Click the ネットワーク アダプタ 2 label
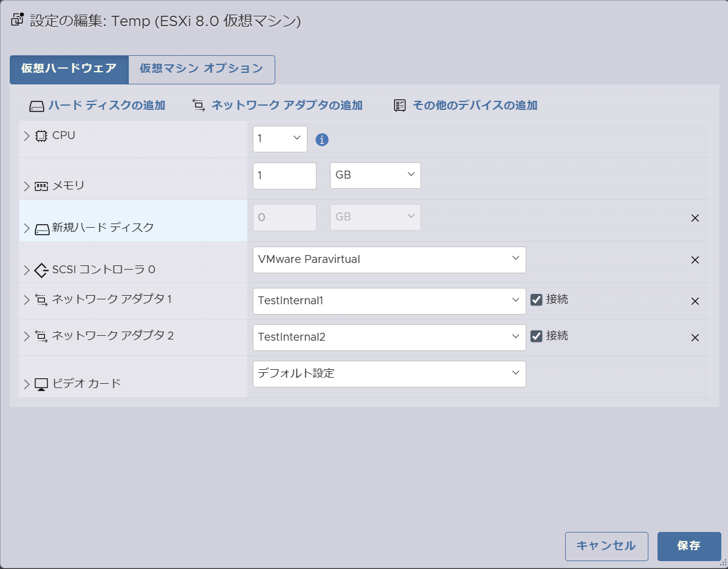Viewport: 728px width, 569px height. coord(112,336)
